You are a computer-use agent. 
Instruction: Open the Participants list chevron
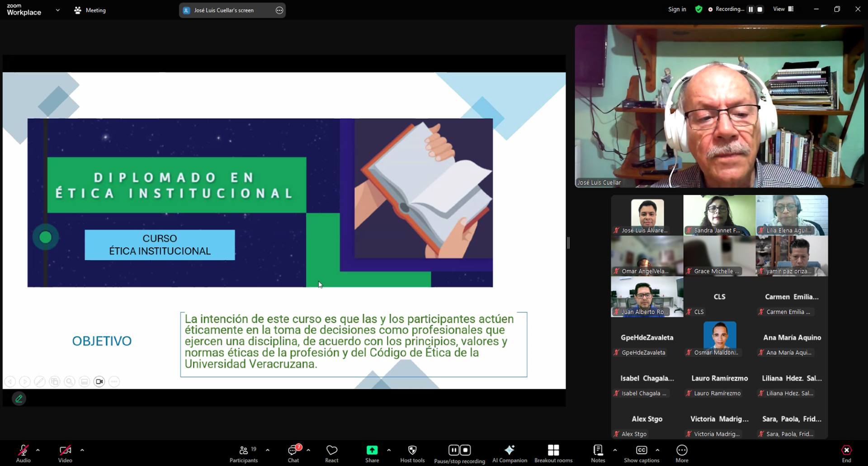pyautogui.click(x=268, y=450)
